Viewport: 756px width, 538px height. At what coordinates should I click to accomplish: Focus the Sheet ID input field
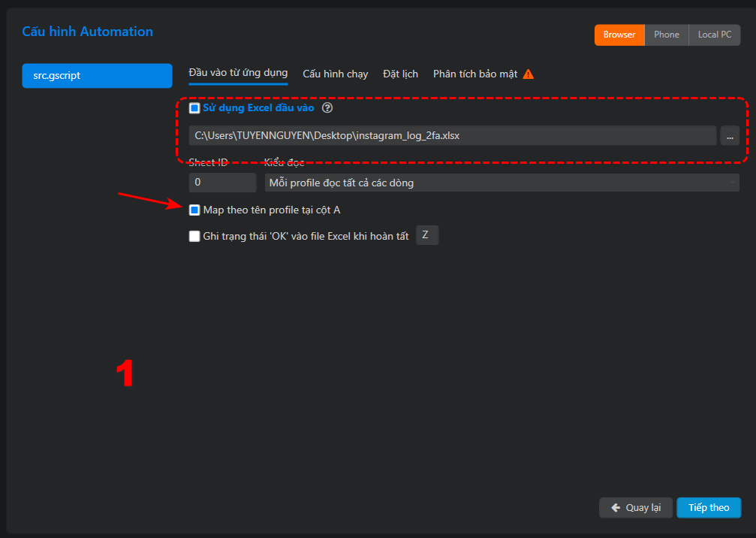pyautogui.click(x=222, y=183)
